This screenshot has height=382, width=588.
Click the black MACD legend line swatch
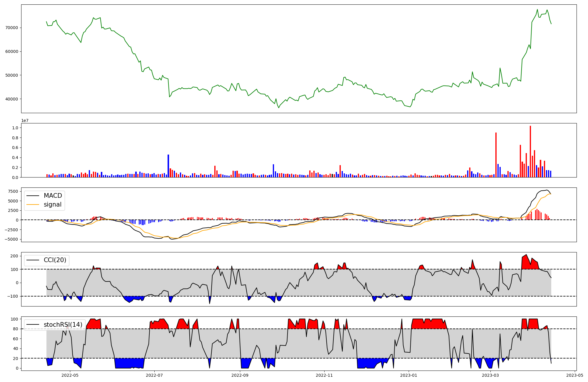point(33,196)
